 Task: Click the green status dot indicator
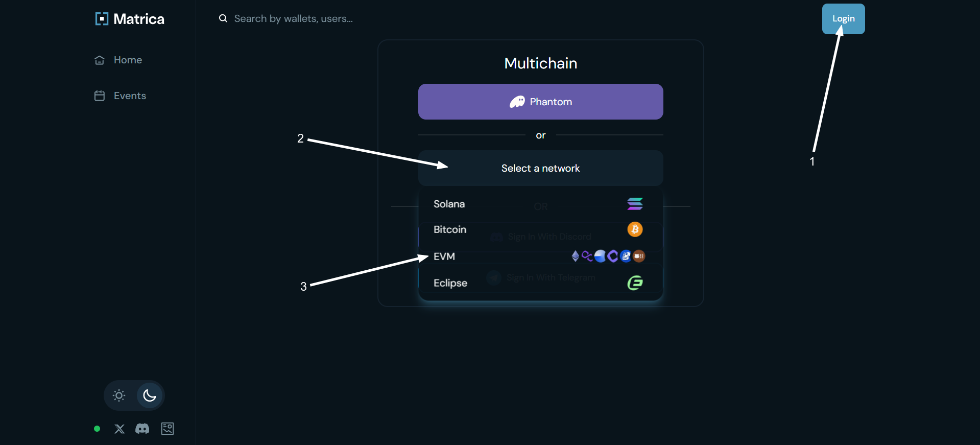(97, 429)
